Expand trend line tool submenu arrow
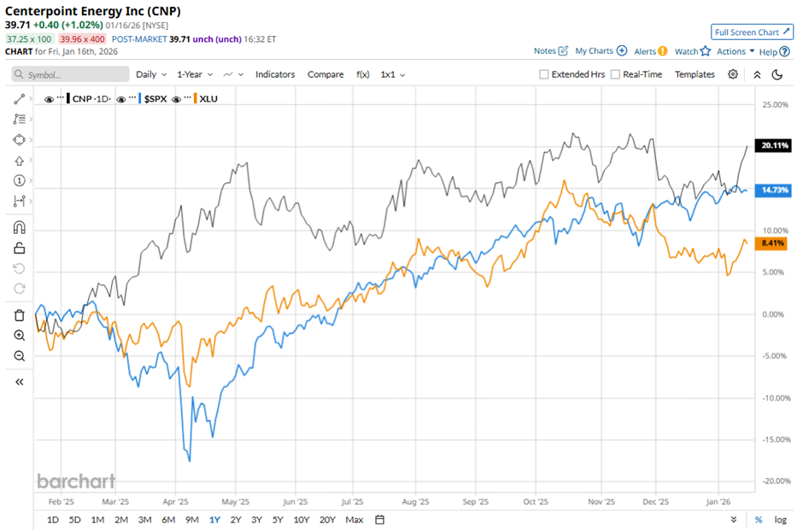The height and width of the screenshot is (532, 803). tap(31, 99)
